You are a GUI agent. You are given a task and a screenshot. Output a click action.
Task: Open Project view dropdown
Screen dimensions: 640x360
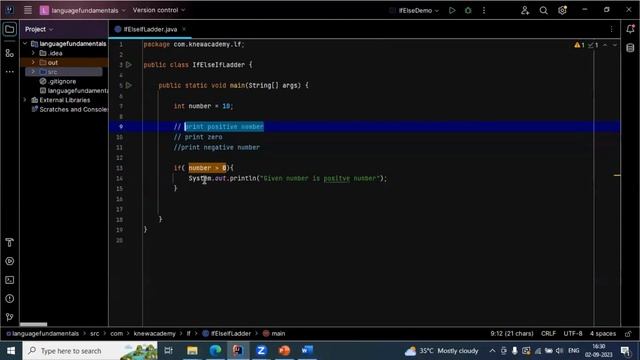pyautogui.click(x=39, y=29)
